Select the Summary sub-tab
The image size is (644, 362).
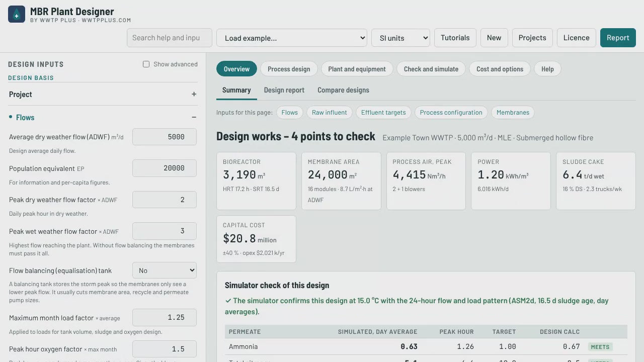(x=236, y=90)
